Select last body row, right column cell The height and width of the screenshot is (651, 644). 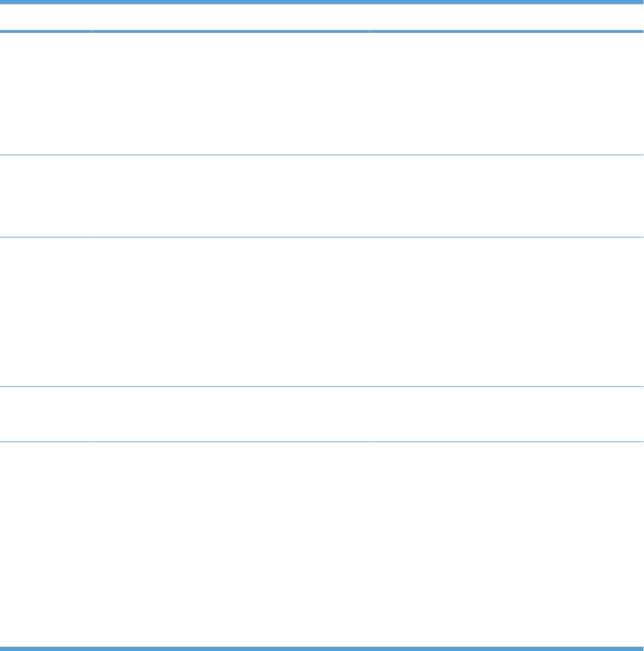[506, 544]
